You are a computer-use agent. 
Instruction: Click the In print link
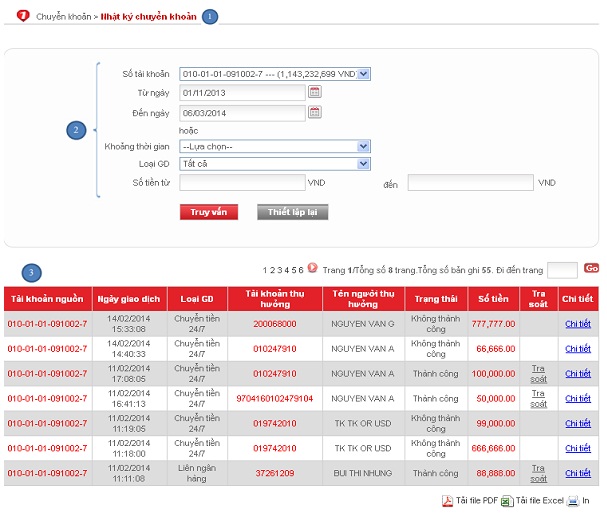586,500
